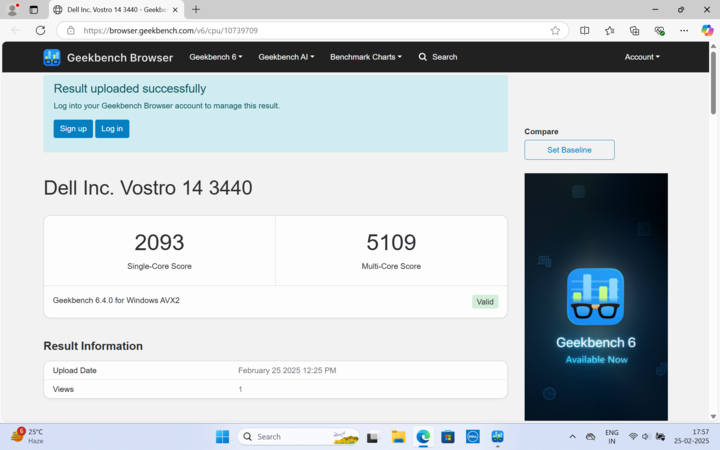Click the Views row label
This screenshot has width=720, height=450.
[x=63, y=389]
